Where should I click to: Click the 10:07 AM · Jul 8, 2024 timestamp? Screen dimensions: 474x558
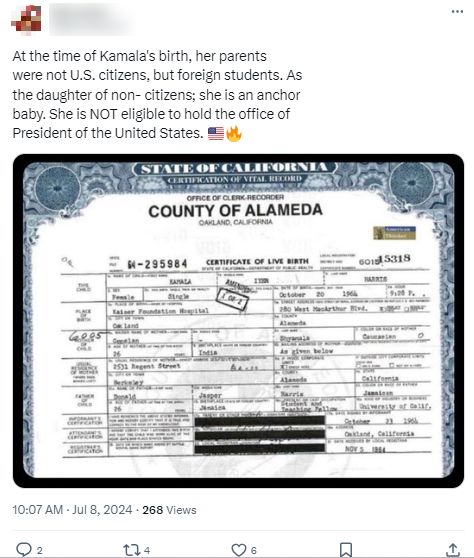72,510
